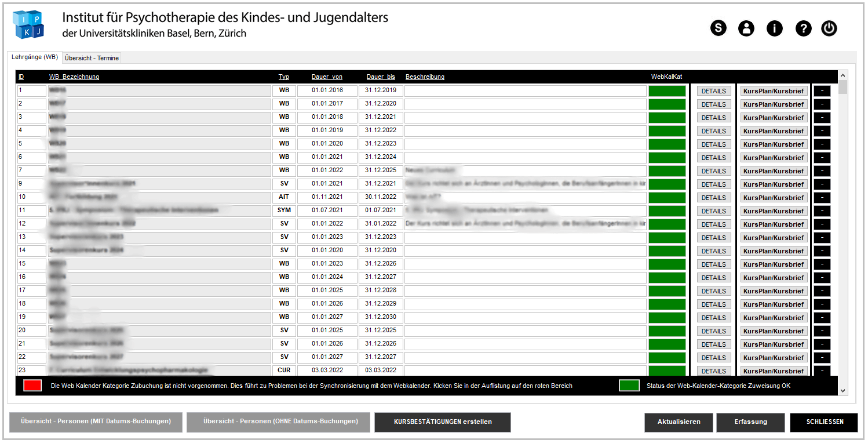
Task: Open Übersicht - Personen (MIT Datums-Buchungen)
Action: [x=96, y=422]
